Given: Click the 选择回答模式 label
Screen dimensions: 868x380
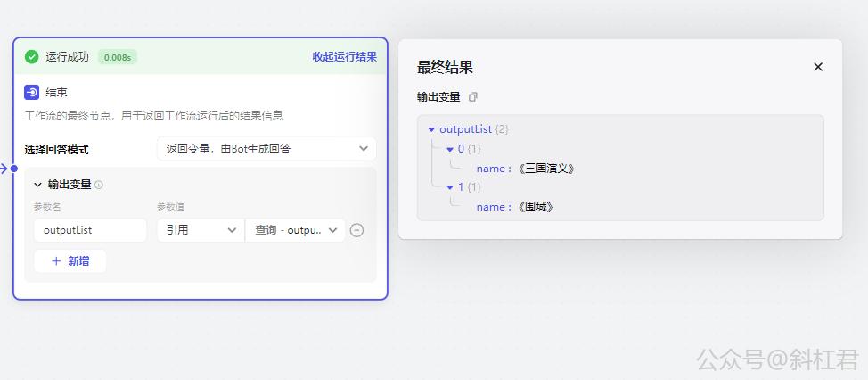Looking at the screenshot, I should pos(56,150).
